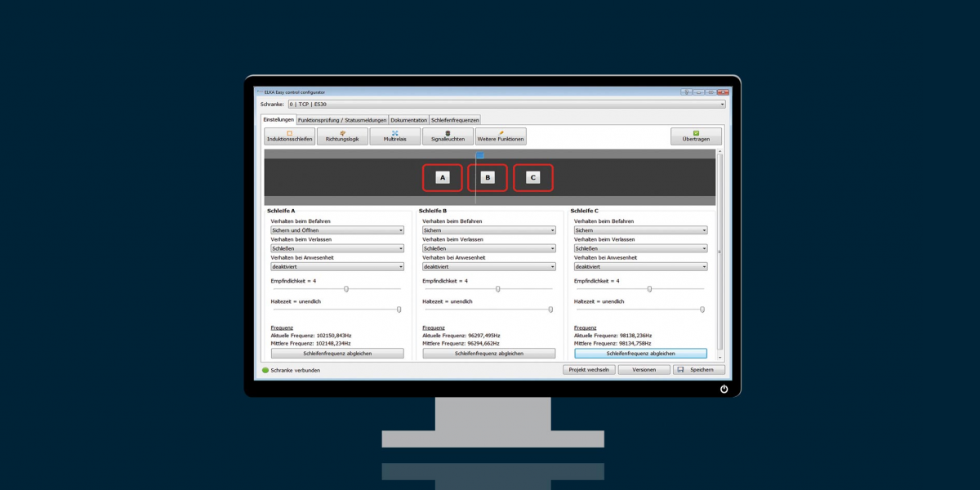Save with the Speichern button
Screen dimensions: 980x490
[697, 370]
